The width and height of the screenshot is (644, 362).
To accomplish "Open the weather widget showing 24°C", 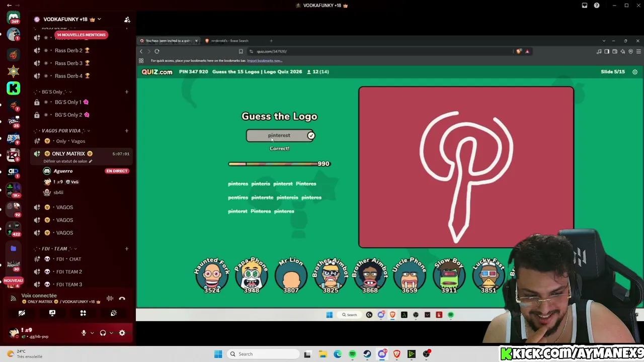I will click(25, 354).
